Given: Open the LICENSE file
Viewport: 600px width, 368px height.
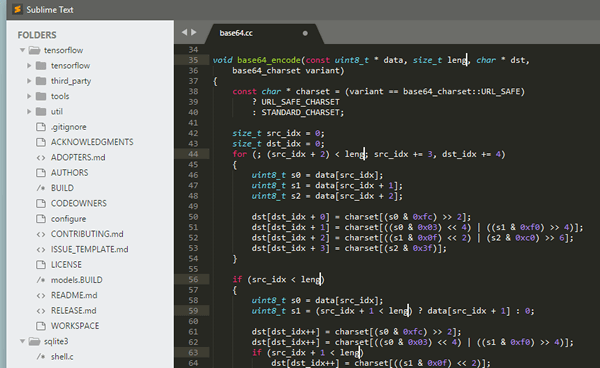Looking at the screenshot, I should point(66,264).
